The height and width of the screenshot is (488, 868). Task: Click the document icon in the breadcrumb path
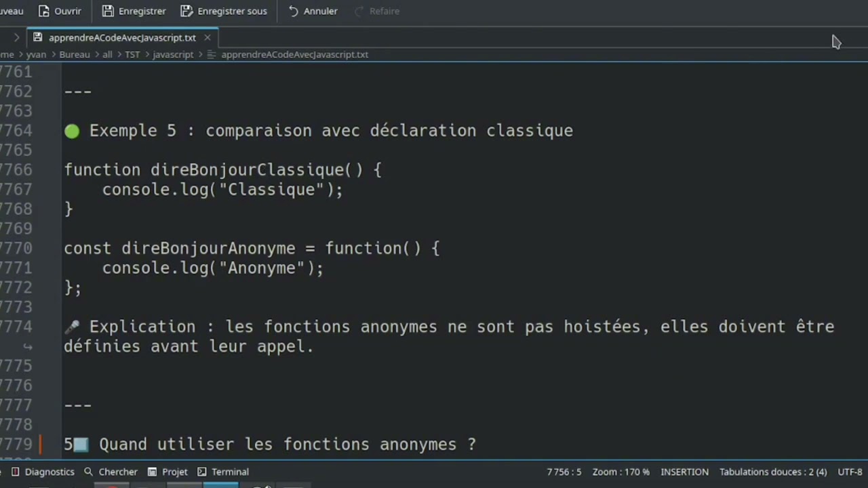[x=211, y=54]
